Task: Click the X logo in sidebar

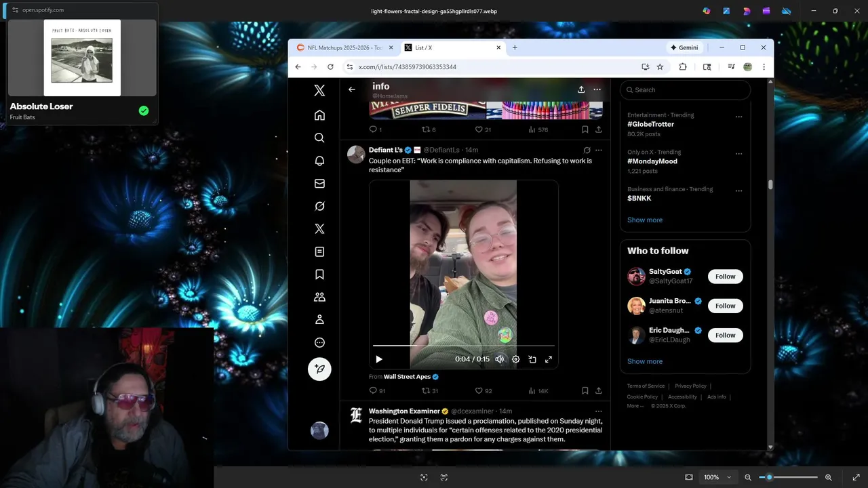Action: 319,91
